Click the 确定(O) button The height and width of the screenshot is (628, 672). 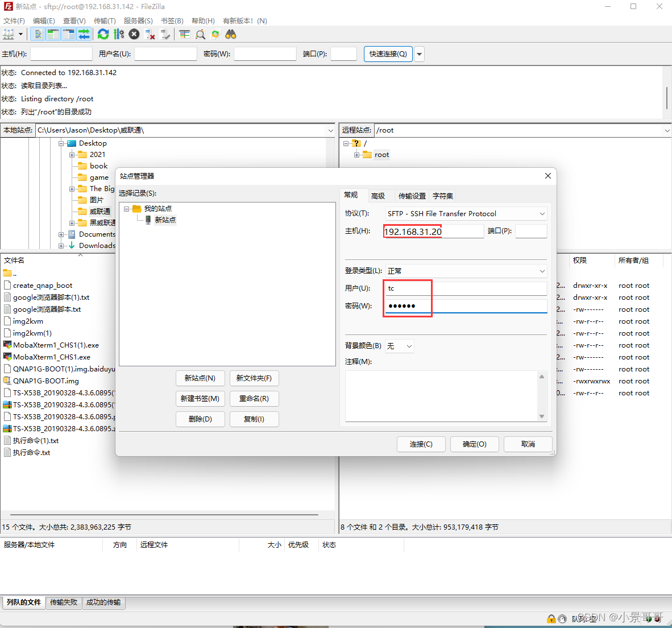(x=474, y=444)
